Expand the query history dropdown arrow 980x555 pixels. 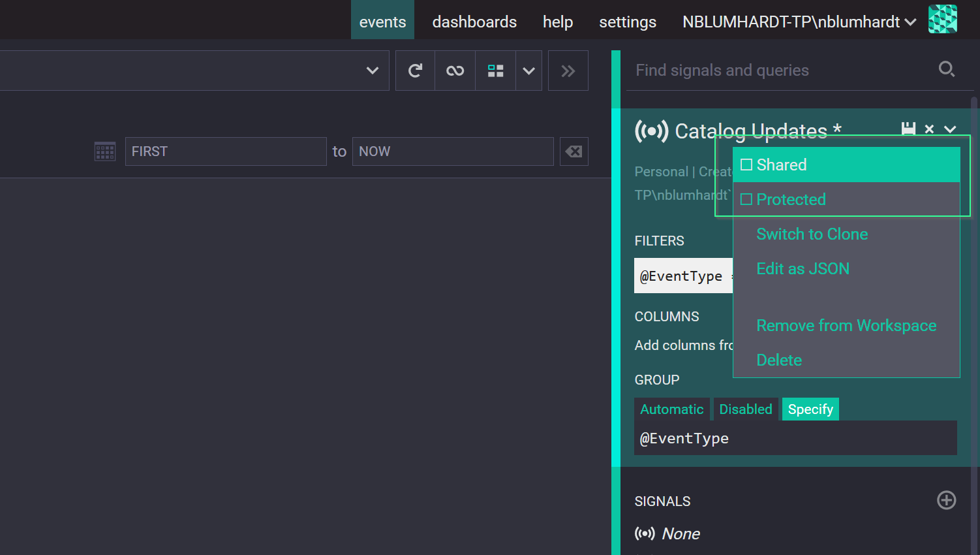coord(373,71)
